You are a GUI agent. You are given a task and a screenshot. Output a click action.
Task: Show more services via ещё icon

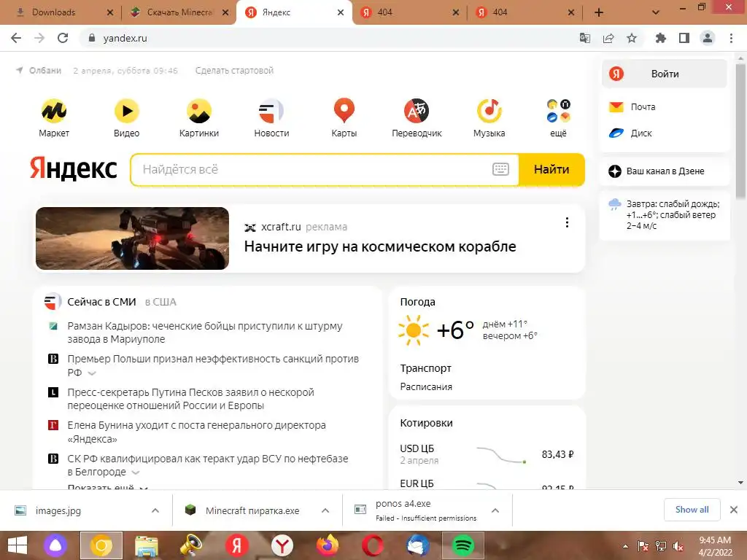pos(558,111)
